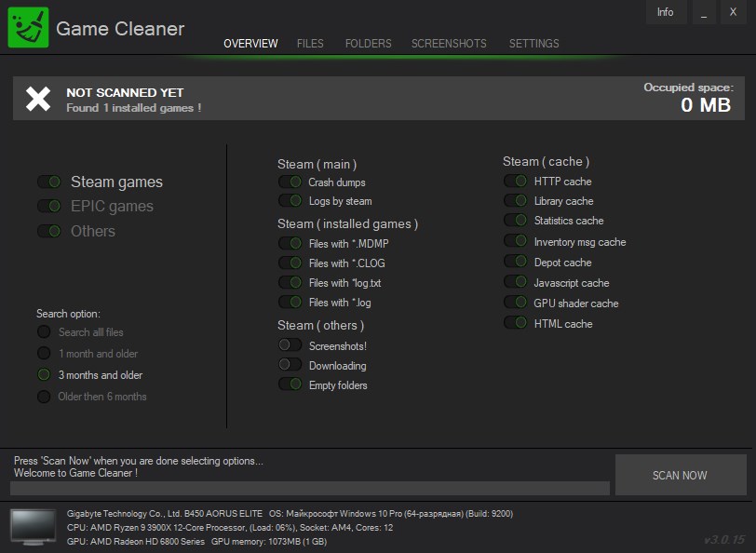
Task: Open the SETTINGS tab
Action: click(533, 43)
